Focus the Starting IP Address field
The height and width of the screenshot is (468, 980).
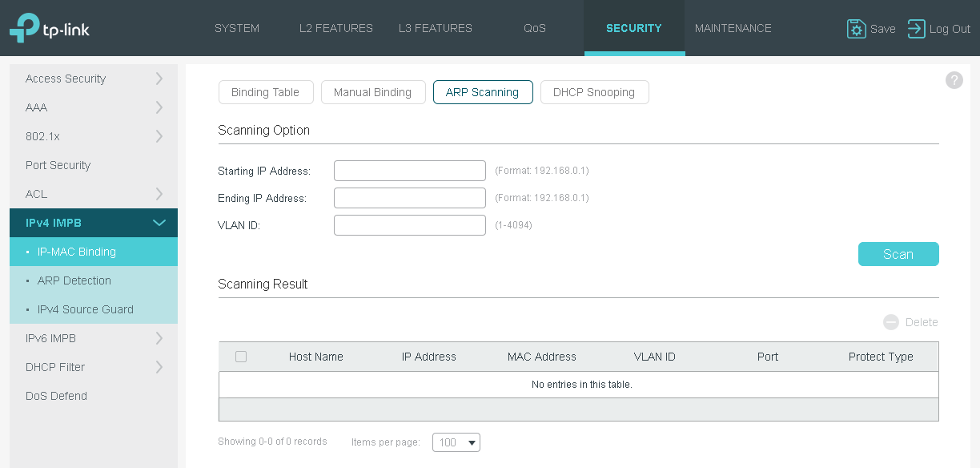(410, 171)
